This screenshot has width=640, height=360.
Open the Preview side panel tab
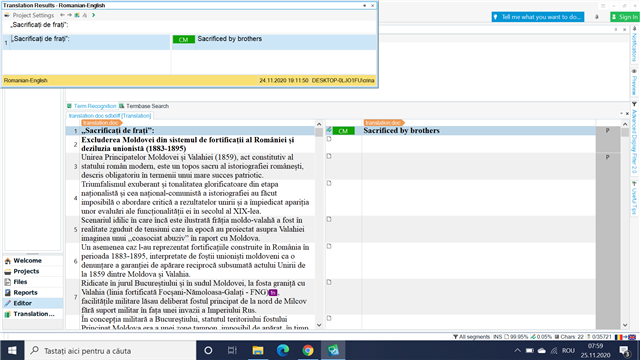(634, 82)
